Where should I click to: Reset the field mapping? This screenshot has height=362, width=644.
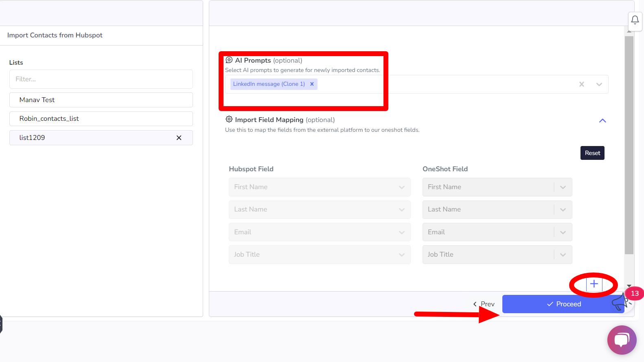coord(592,153)
